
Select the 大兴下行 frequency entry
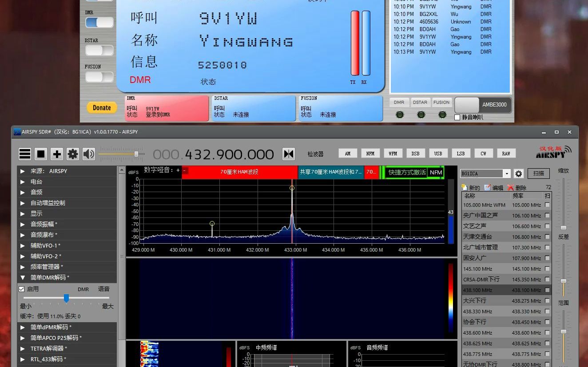coord(507,300)
